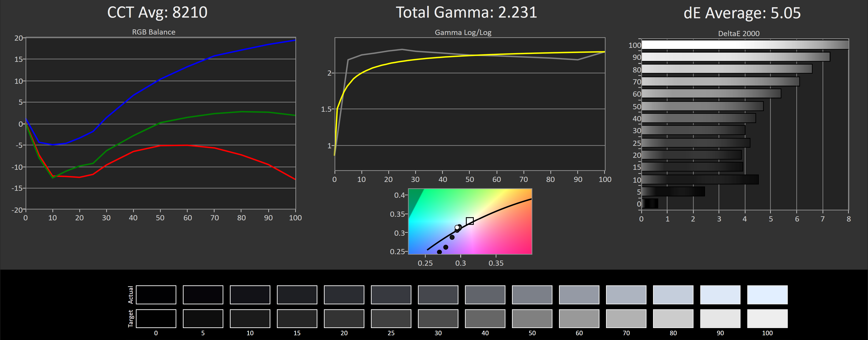Click the Actual swatch at level 10

coord(250,295)
